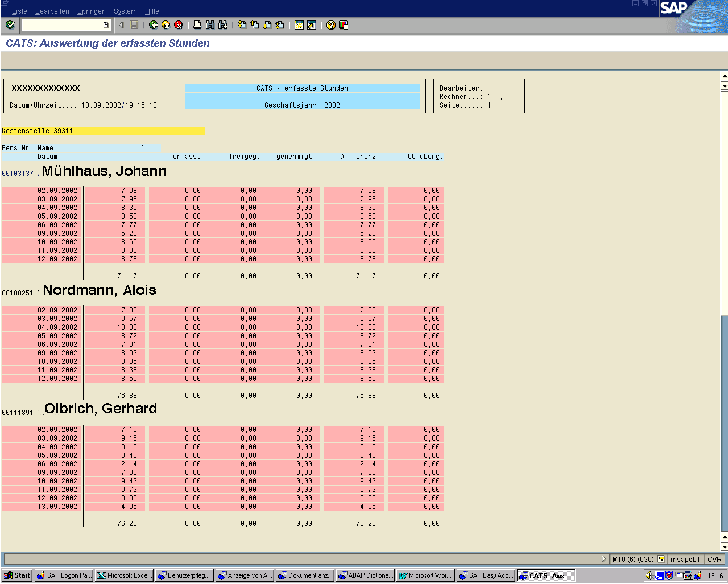Click system tray clock 19:16
Screen dimensions: 728x584
click(x=715, y=576)
